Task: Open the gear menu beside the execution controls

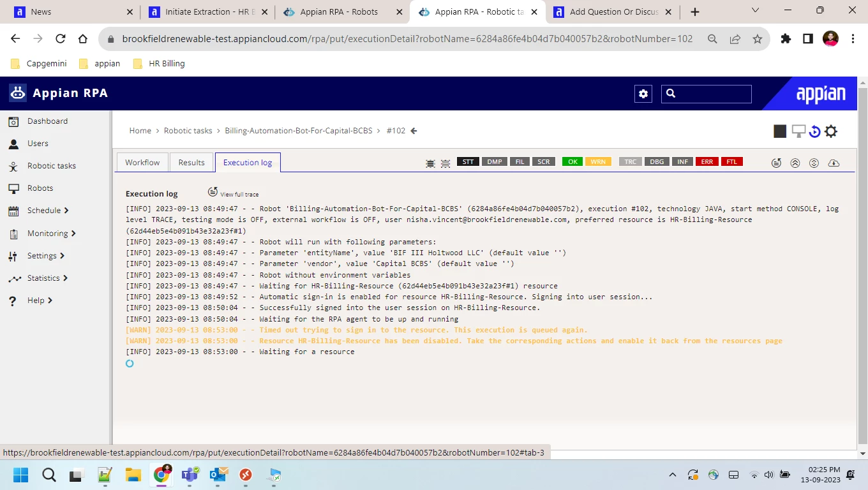Action: pos(830,131)
